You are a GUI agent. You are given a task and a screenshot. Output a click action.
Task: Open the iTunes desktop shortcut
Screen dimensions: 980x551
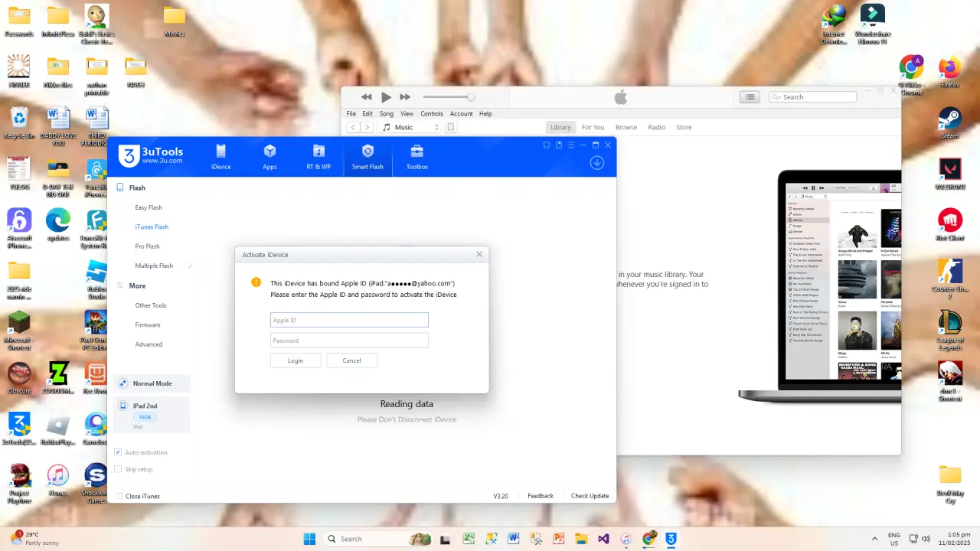pyautogui.click(x=57, y=480)
